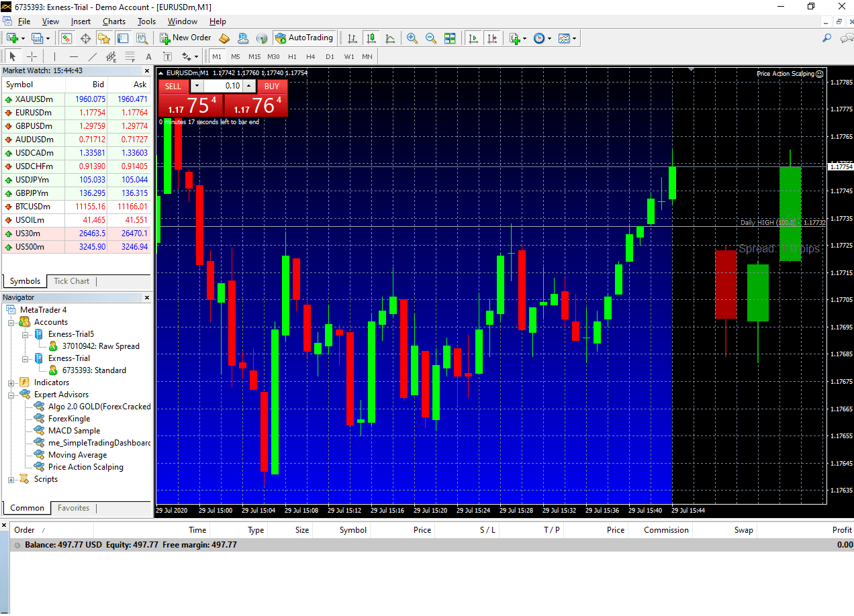Screen dimensions: 854x616
Task: Select the Draw Vertical Line tool
Action: pyautogui.click(x=55, y=56)
